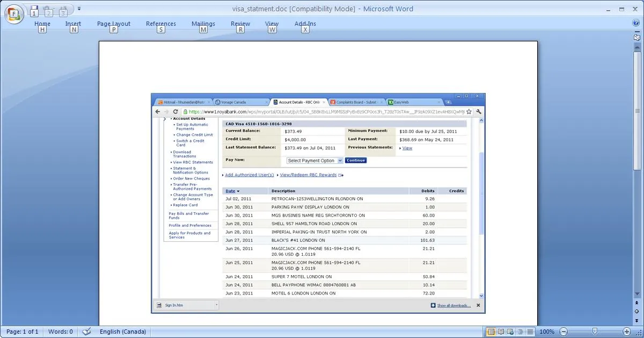Viewport: 644px width, 338px height.
Task: Click Word's vertical scrollbar down arrow
Action: click(x=637, y=293)
